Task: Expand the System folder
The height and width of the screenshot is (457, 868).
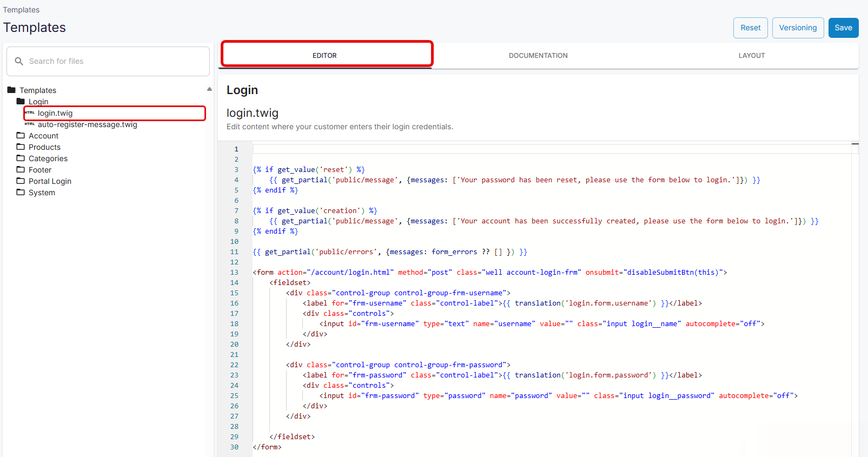Action: (42, 193)
